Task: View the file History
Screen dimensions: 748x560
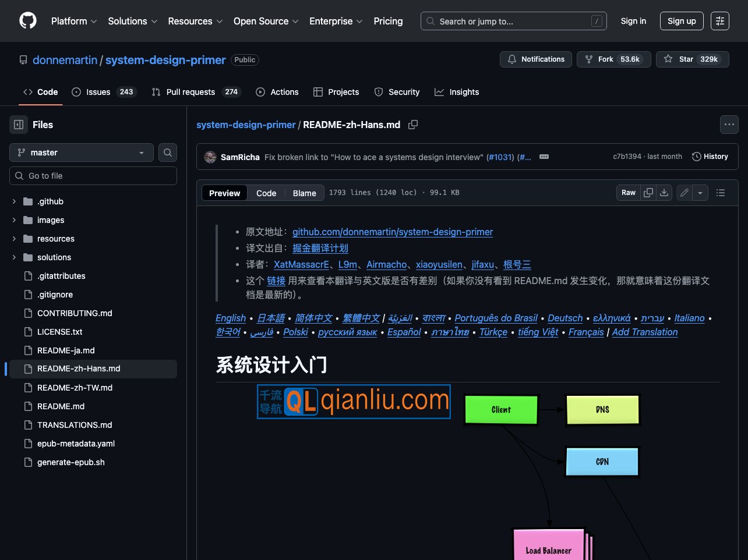Action: tap(710, 156)
